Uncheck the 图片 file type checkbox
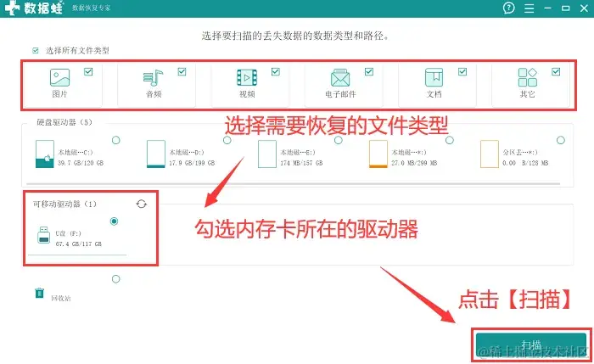Image resolution: width=594 pixels, height=364 pixels. click(88, 71)
